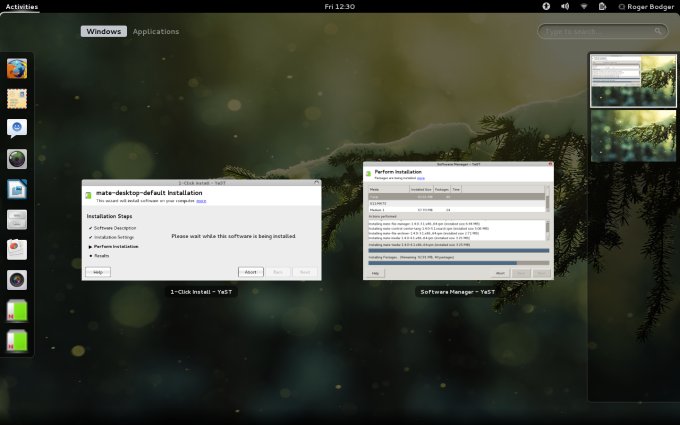
Task: Select the bottom green YaST icon in dash
Action: point(17,341)
